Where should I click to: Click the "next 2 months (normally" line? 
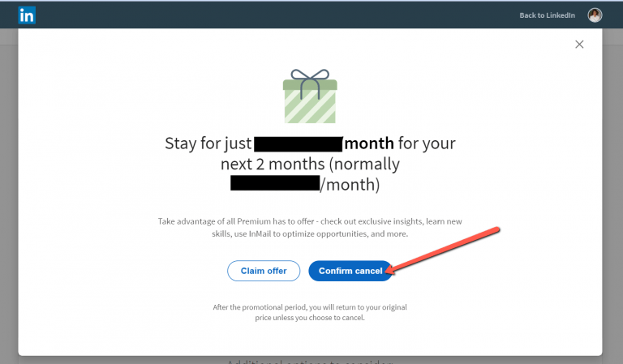310,164
